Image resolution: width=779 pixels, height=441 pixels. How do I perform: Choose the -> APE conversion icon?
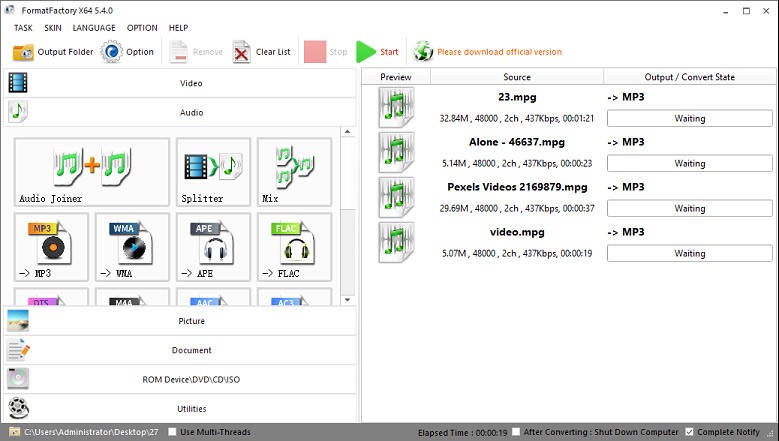coord(213,247)
